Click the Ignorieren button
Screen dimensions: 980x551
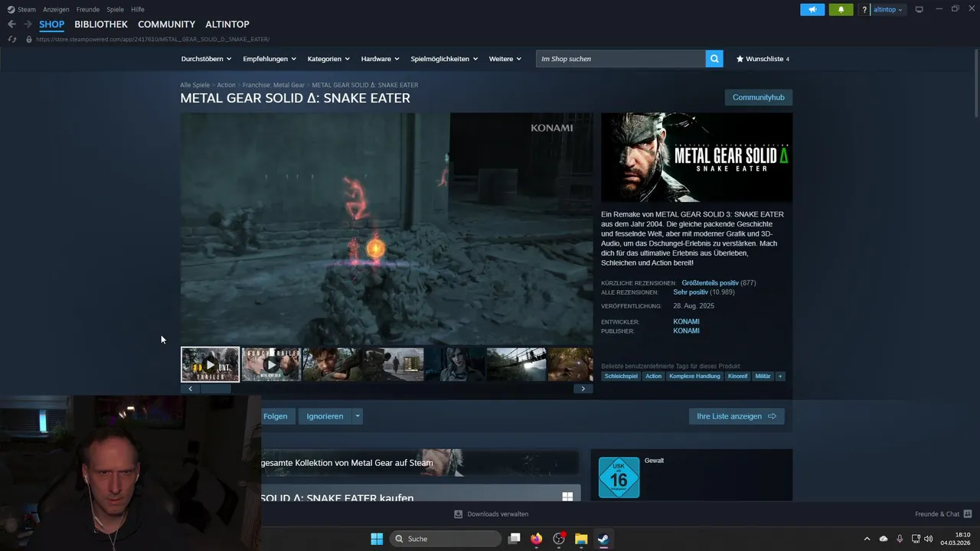(325, 416)
